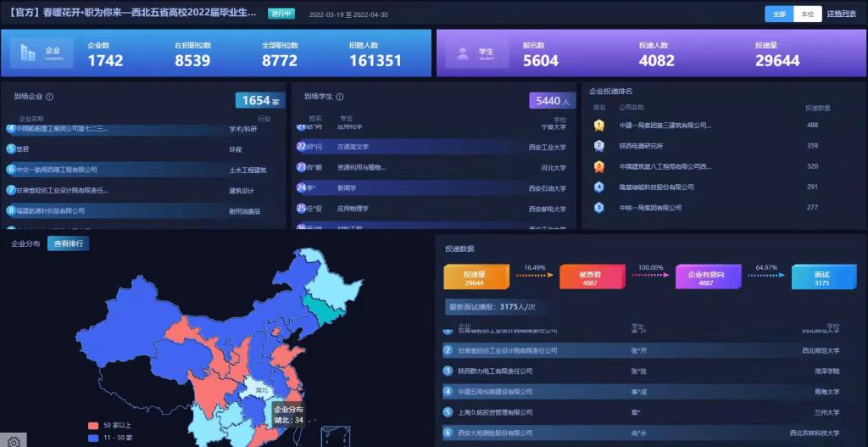Click the third-place medal icon in ranking

pos(599,166)
